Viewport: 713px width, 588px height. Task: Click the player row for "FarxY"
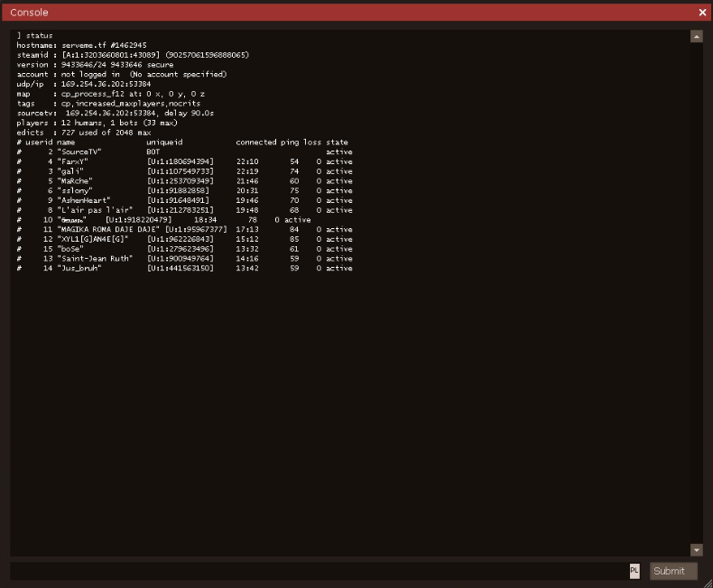click(x=181, y=161)
